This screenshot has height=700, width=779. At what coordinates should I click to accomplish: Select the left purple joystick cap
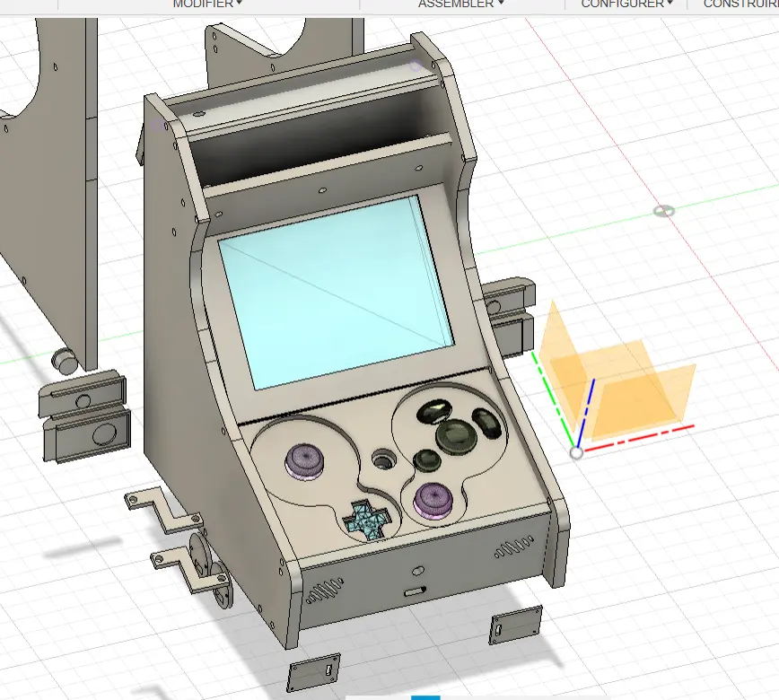[304, 461]
